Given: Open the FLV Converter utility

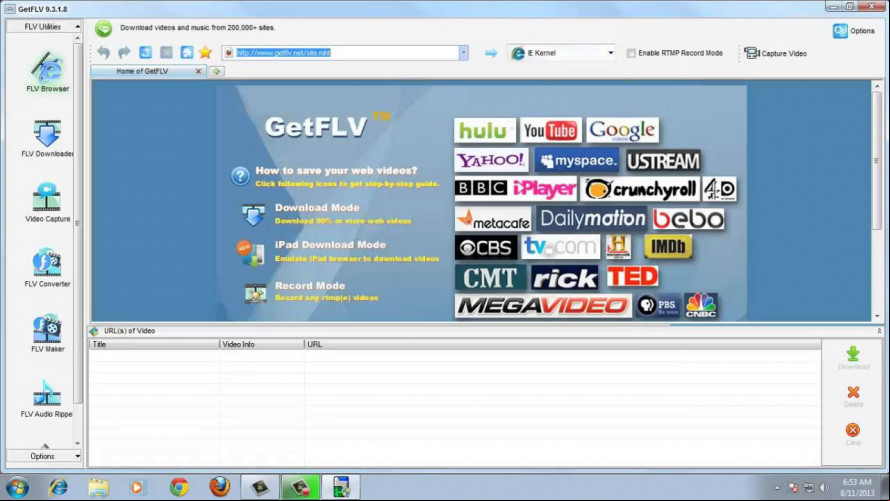Looking at the screenshot, I should (x=47, y=268).
